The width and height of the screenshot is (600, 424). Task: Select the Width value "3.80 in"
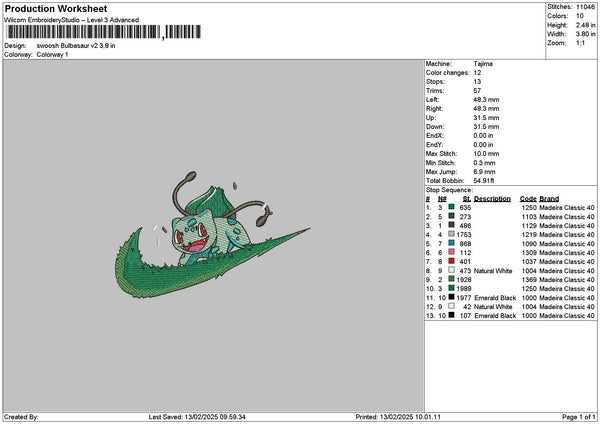[x=585, y=34]
